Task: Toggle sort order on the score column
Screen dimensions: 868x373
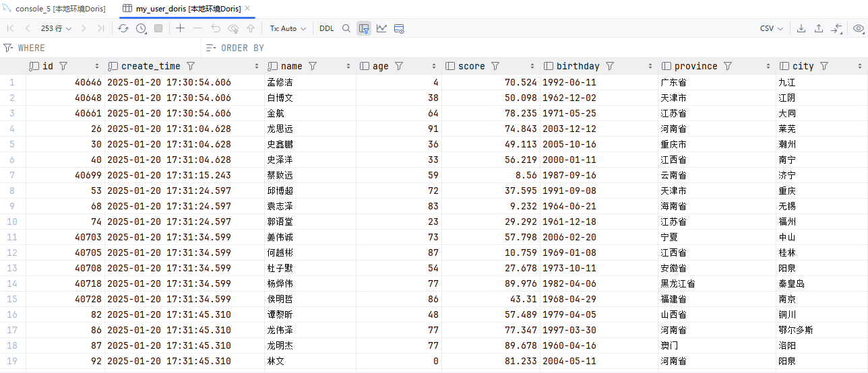Action: 533,66
